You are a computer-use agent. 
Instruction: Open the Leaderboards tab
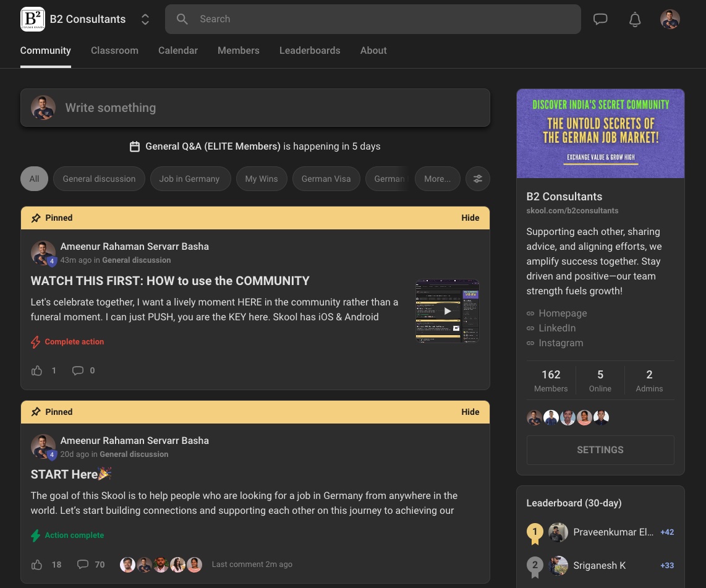click(x=309, y=51)
